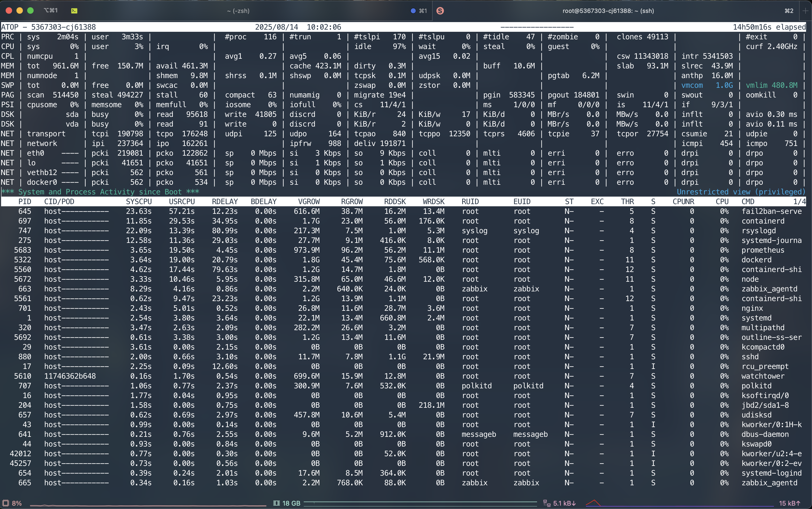
Task: Click the System and Process Activity since Boot line
Action: [x=100, y=192]
